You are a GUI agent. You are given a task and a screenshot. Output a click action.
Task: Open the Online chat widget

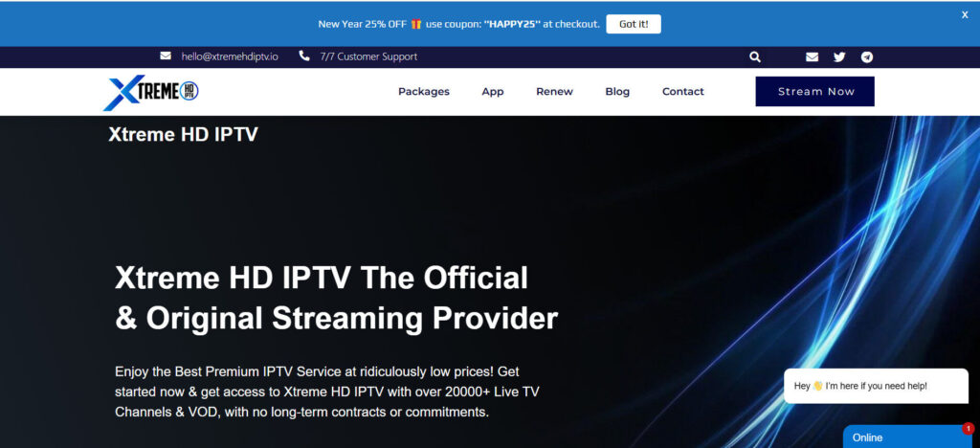tap(907, 437)
